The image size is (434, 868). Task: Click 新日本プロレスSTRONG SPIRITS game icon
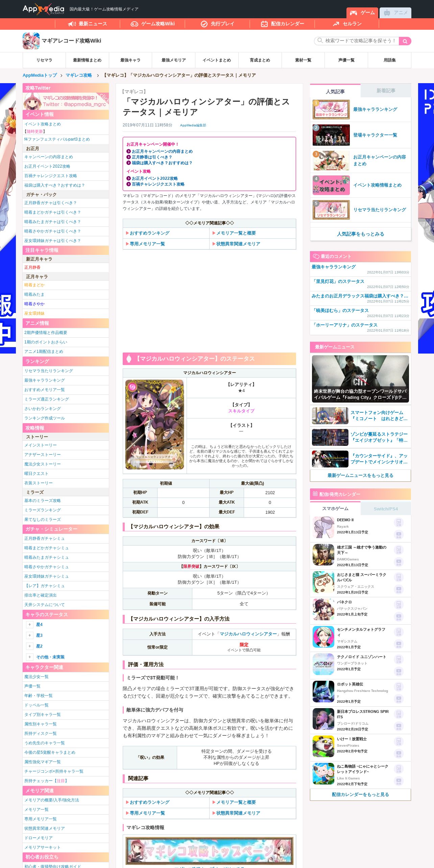click(x=323, y=719)
